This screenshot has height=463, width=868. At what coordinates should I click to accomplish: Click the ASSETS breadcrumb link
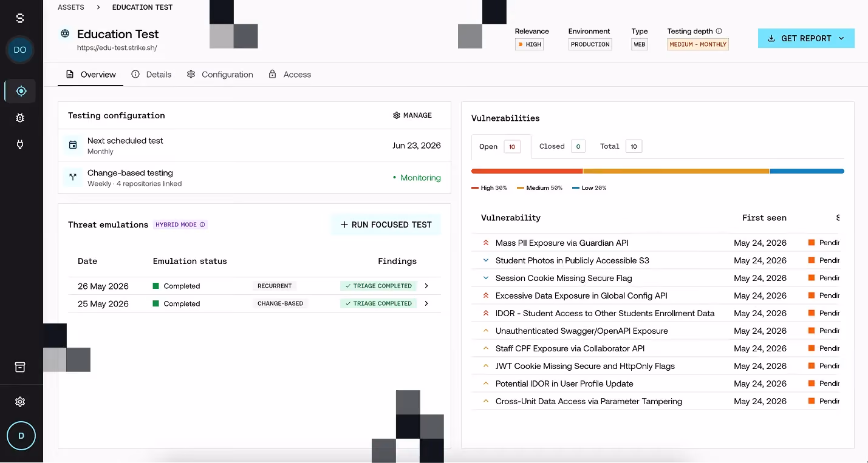pyautogui.click(x=71, y=7)
